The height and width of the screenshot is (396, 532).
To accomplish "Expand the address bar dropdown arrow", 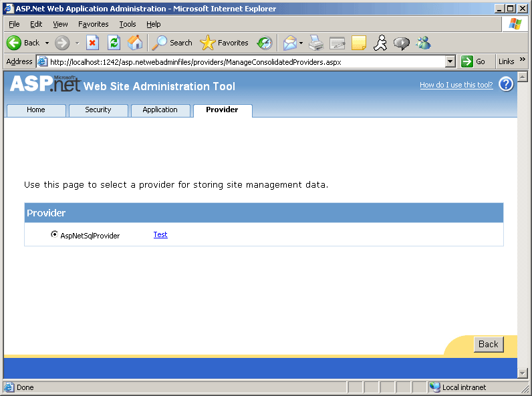I will pos(450,61).
